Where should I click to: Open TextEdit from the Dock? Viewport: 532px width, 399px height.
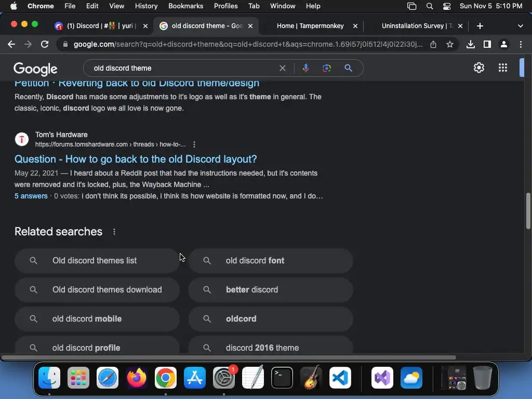pyautogui.click(x=253, y=378)
